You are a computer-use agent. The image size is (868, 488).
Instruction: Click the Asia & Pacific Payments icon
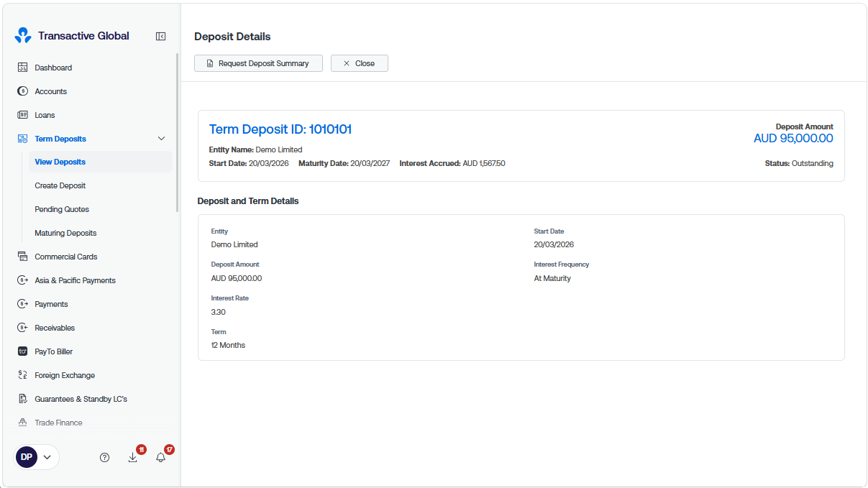click(22, 280)
